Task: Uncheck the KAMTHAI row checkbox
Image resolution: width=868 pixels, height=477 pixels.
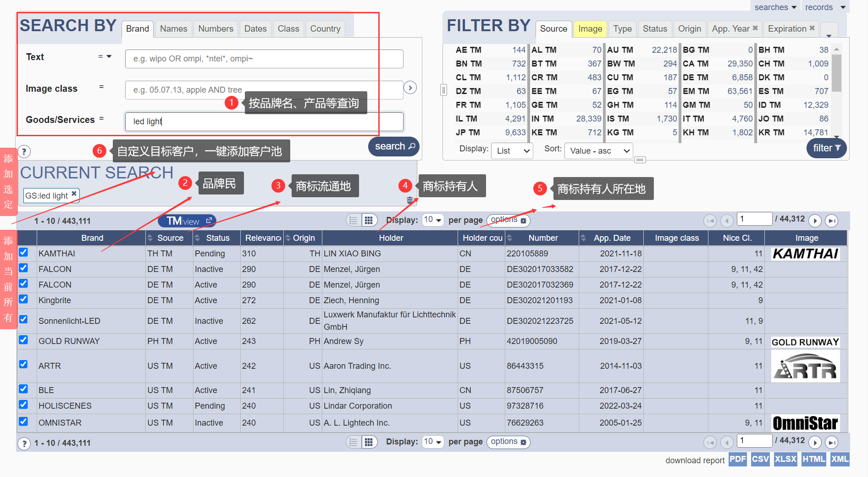Action: (x=23, y=252)
